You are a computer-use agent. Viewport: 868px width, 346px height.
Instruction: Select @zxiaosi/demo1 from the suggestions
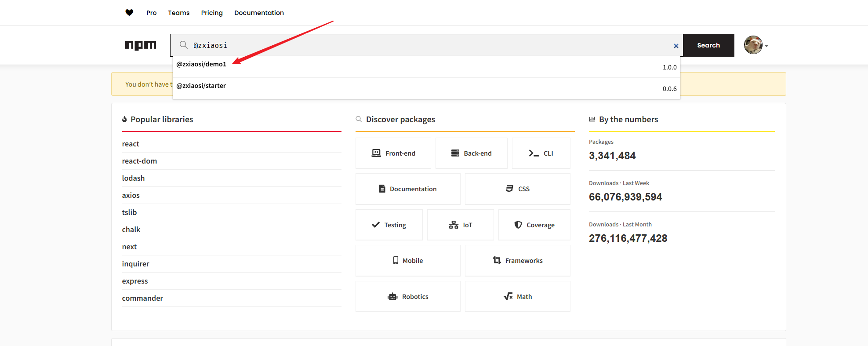201,64
